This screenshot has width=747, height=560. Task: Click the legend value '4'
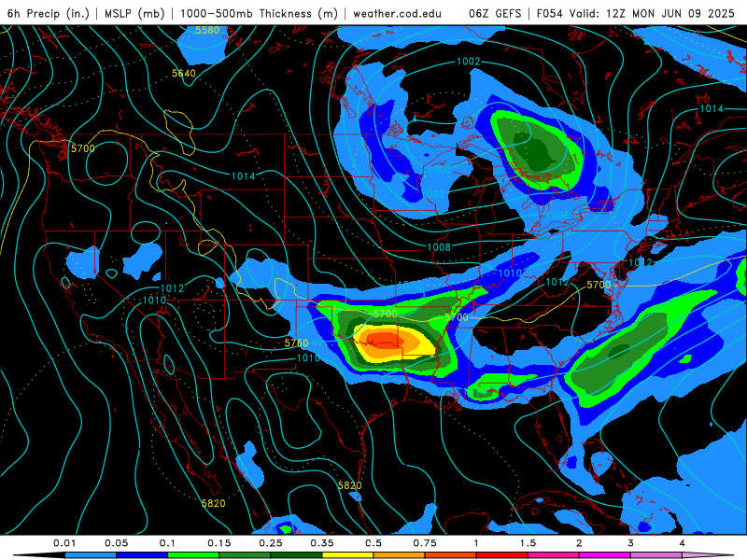[683, 543]
